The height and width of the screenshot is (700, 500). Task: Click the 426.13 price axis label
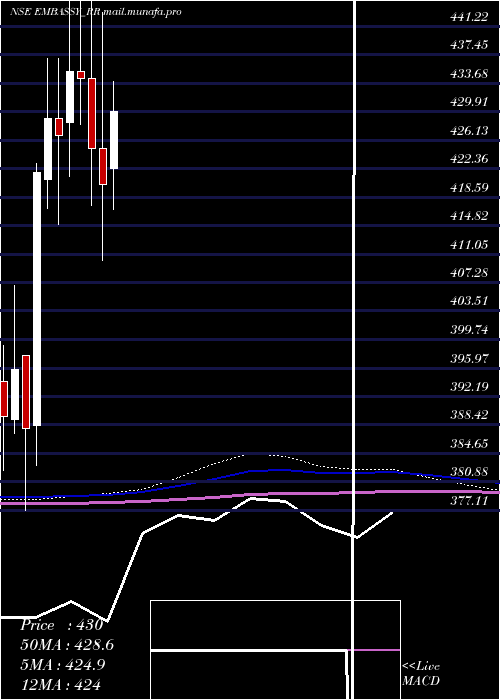468,130
